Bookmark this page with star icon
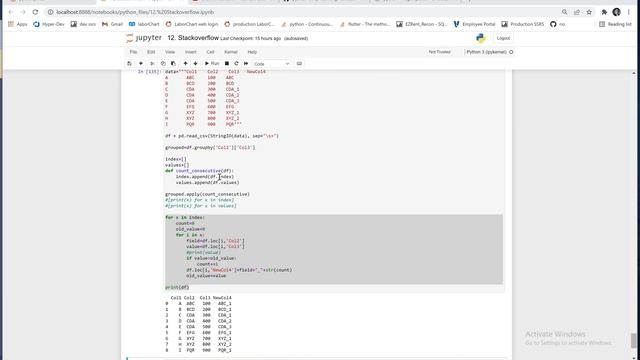This screenshot has height=360, width=640. [589, 12]
